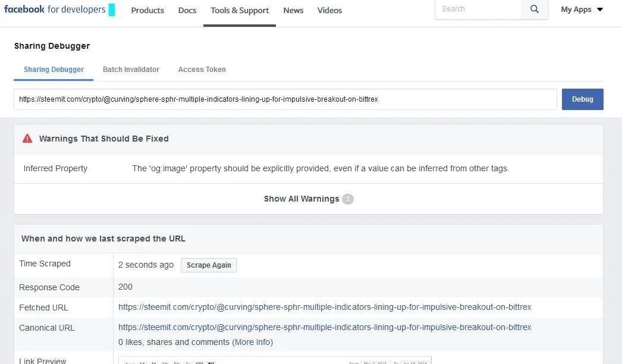Focus the top Search field
Screen dimensions: 622x364
pos(478,9)
